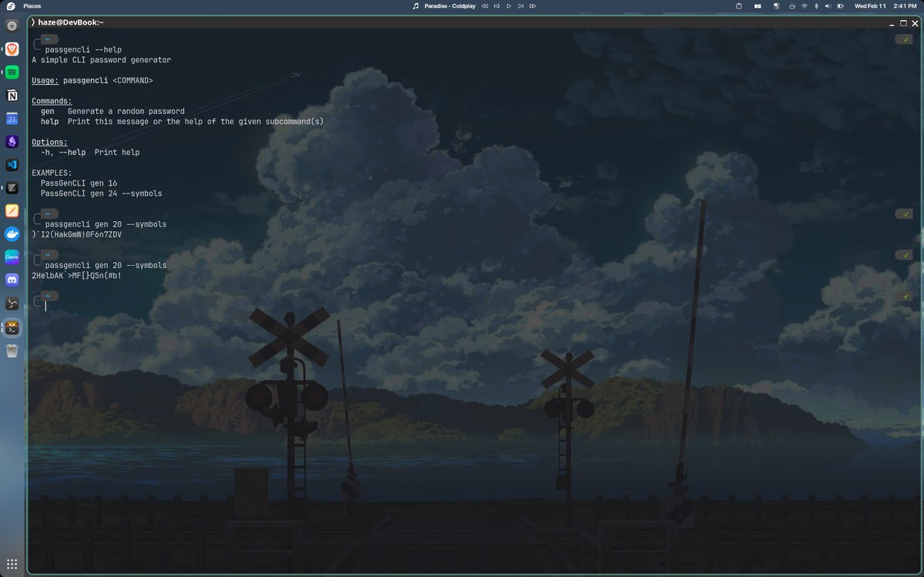Click the empty prompt cursor line
The height and width of the screenshot is (577, 924).
tap(46, 306)
